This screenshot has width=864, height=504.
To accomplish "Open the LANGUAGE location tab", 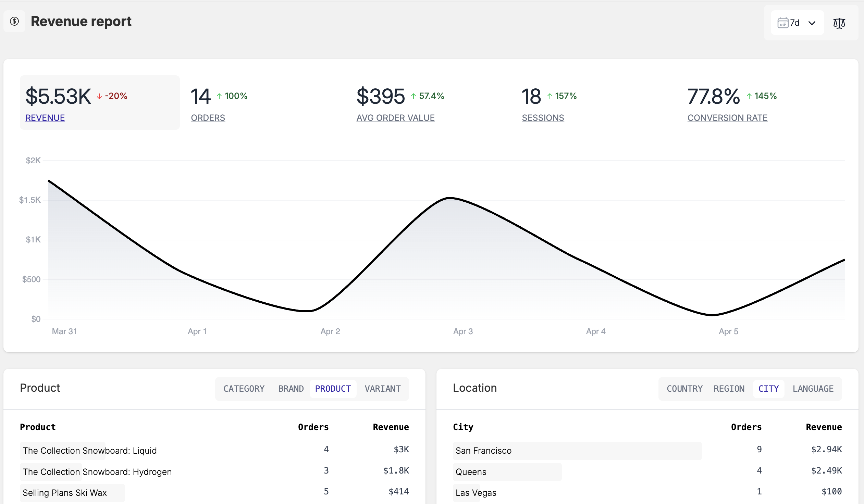I will [x=813, y=389].
